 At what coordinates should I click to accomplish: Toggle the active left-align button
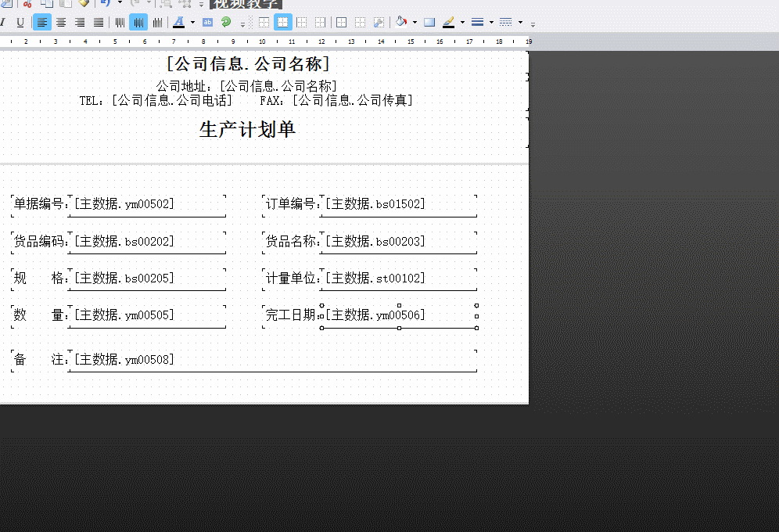coord(42,22)
